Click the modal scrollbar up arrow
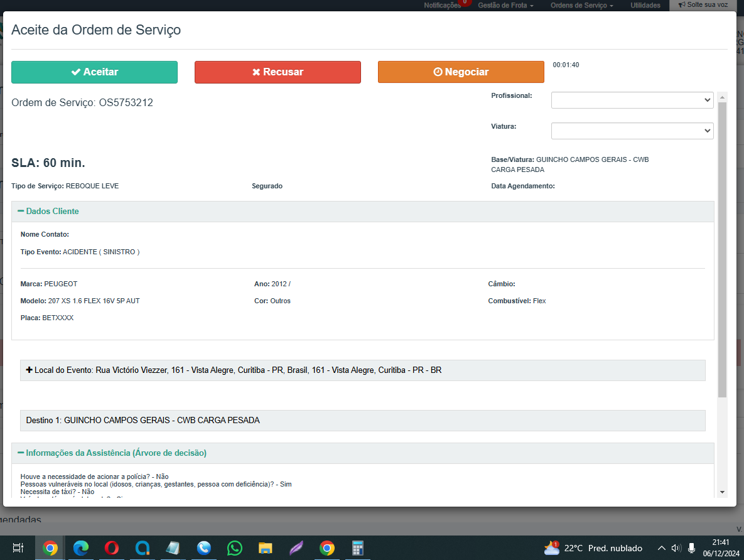This screenshot has width=744, height=560. point(722,97)
